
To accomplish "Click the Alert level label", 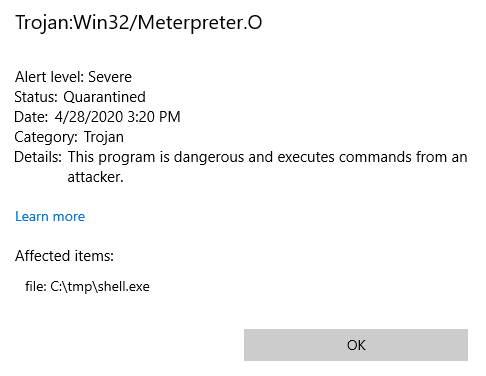I will (49, 77).
